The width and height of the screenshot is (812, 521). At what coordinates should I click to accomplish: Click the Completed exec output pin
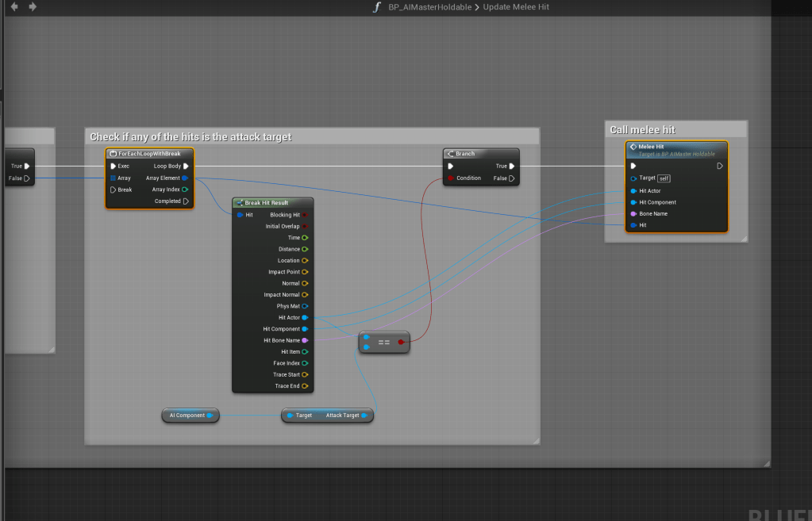pos(186,201)
